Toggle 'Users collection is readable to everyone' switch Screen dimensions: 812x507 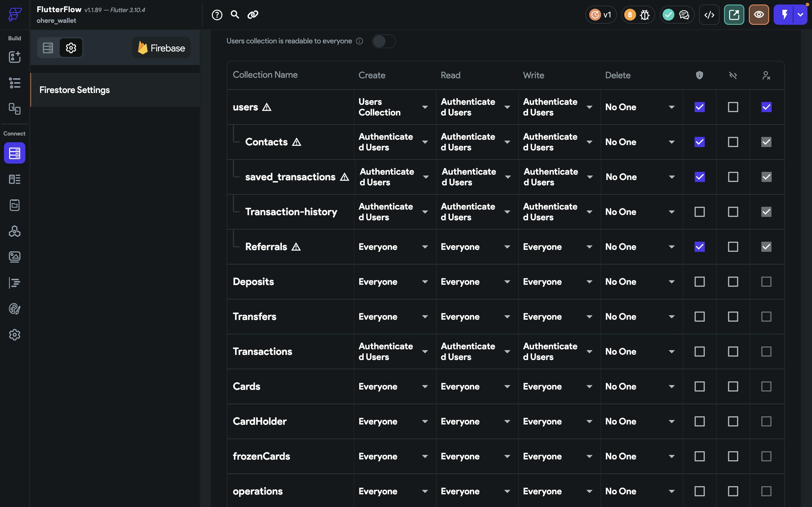[383, 41]
